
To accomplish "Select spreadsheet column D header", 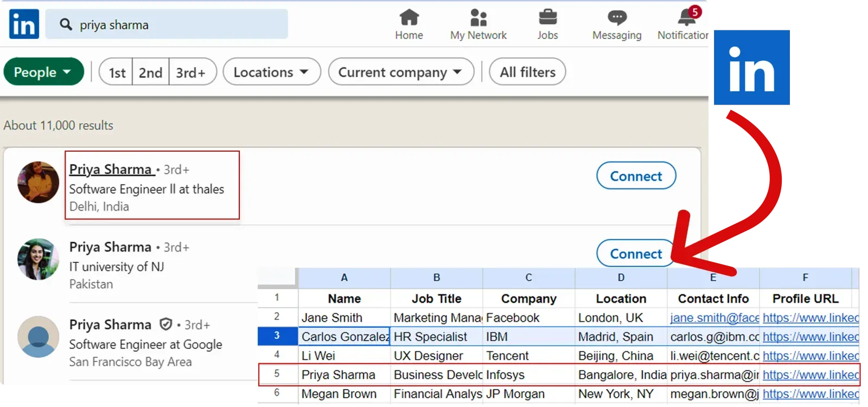I will pos(621,277).
